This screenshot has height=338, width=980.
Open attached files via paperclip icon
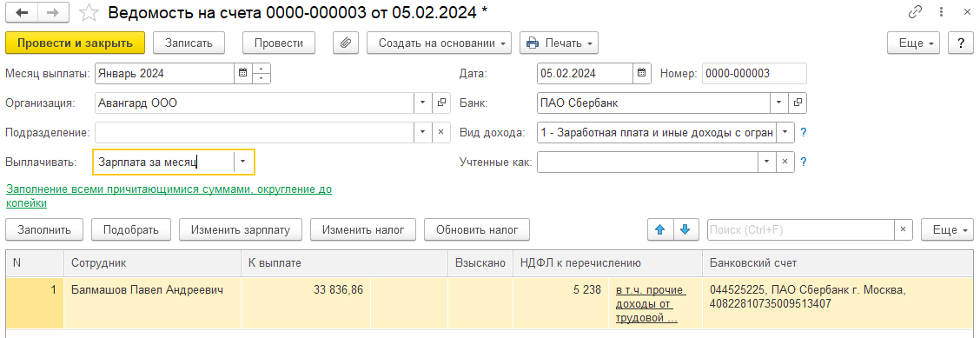[x=345, y=43]
